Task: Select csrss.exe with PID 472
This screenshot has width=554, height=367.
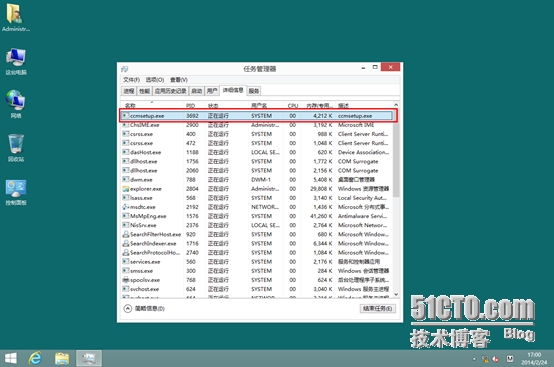Action: pos(257,143)
